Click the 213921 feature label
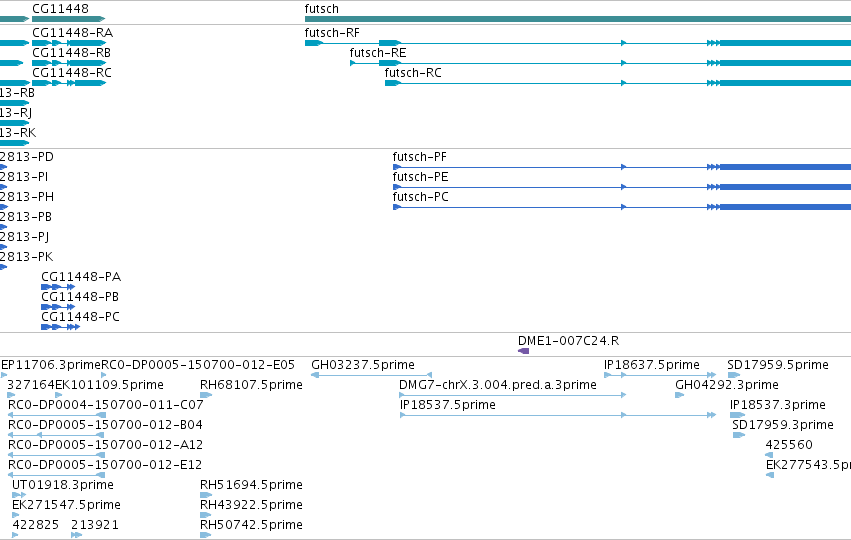The image size is (851, 540). 95,525
